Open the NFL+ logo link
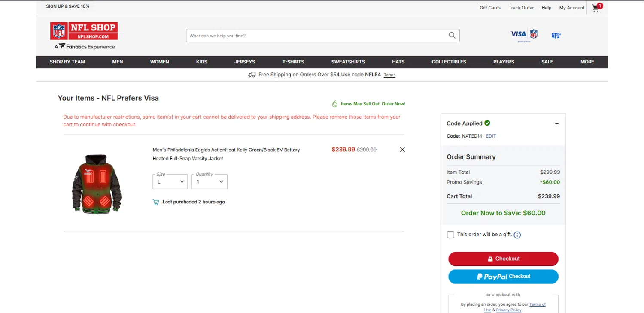The width and height of the screenshot is (644, 313). [x=556, y=36]
